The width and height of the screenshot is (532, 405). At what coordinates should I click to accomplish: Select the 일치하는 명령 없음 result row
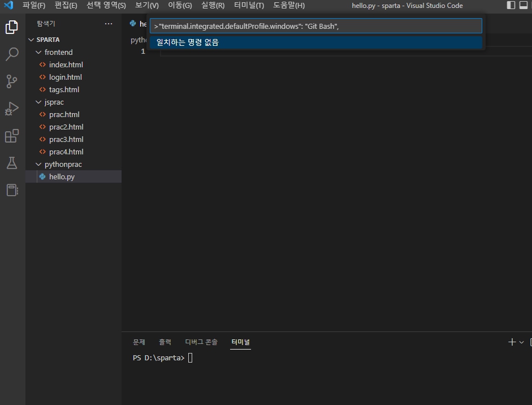coord(316,42)
